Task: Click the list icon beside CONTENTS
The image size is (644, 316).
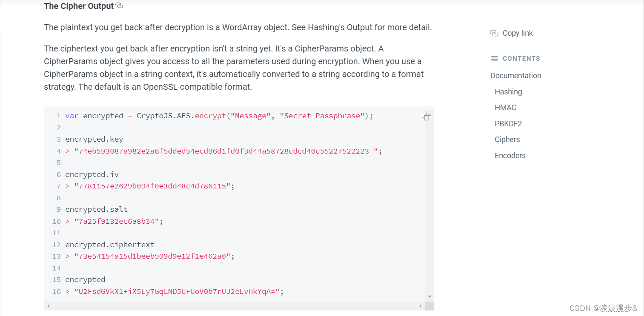Action: (x=494, y=59)
